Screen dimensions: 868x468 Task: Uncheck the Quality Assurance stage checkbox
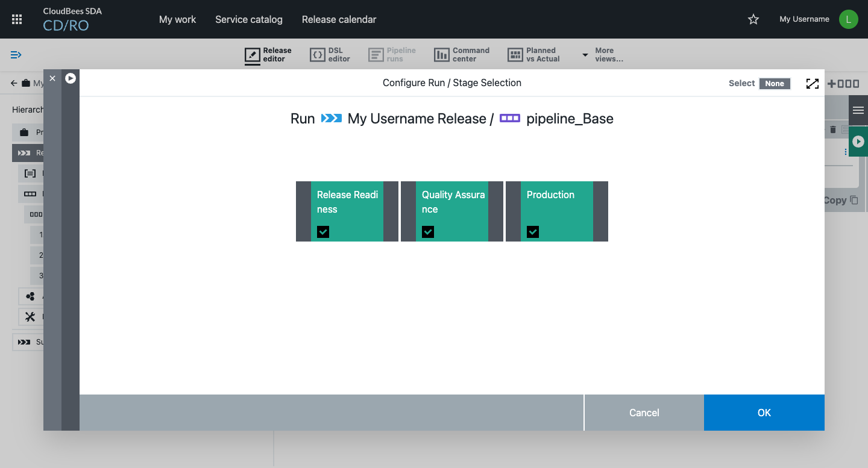click(x=428, y=232)
